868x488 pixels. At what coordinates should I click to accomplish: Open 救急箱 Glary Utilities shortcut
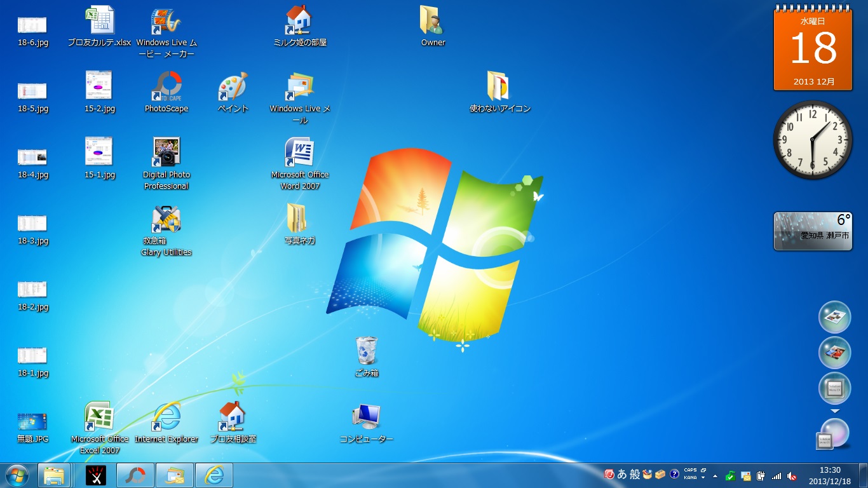pos(166,230)
